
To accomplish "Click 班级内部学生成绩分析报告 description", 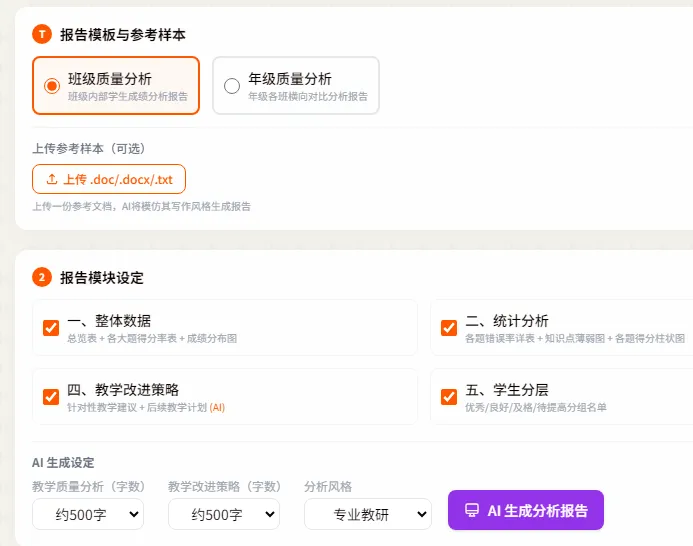I will [x=128, y=96].
